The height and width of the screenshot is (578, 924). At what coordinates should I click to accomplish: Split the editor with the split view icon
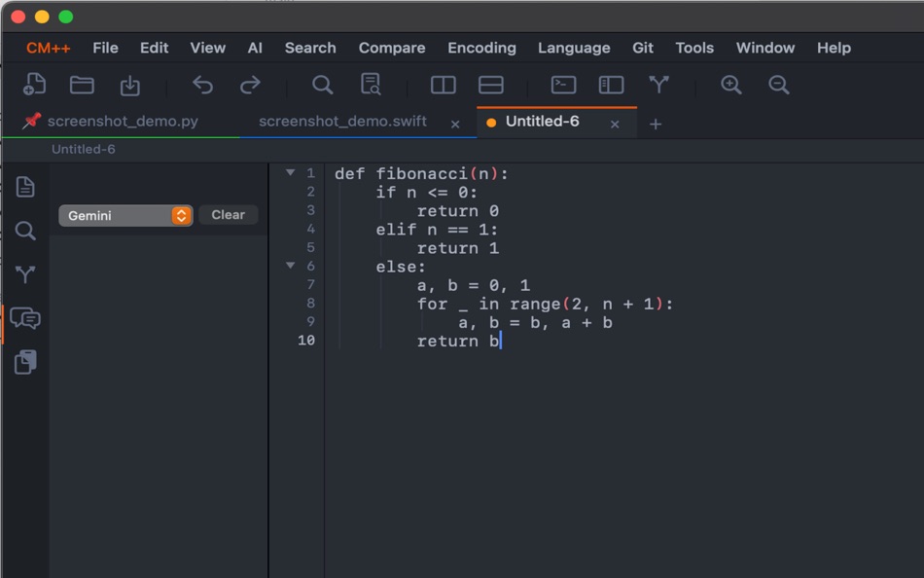[x=442, y=85]
